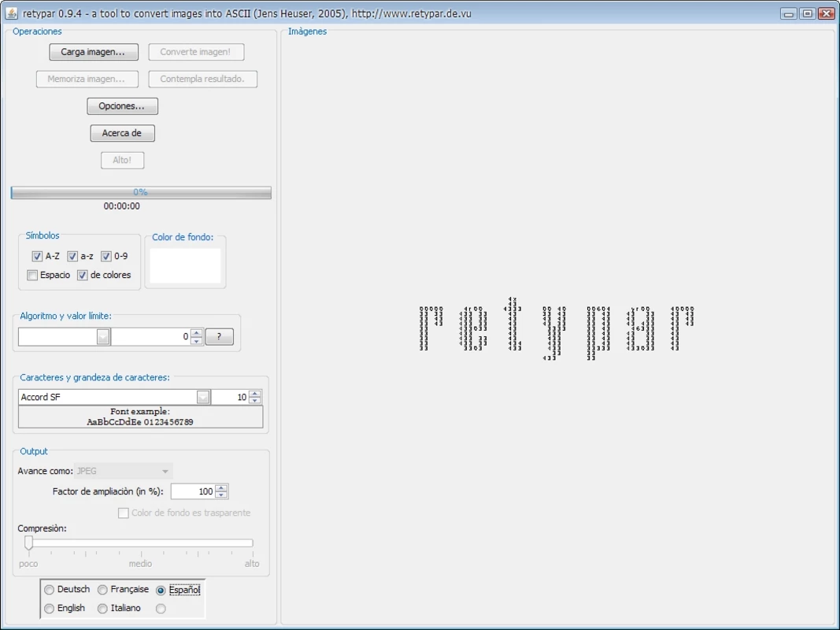Click the disabled Converte imagen button
This screenshot has width=840, height=630.
click(196, 52)
